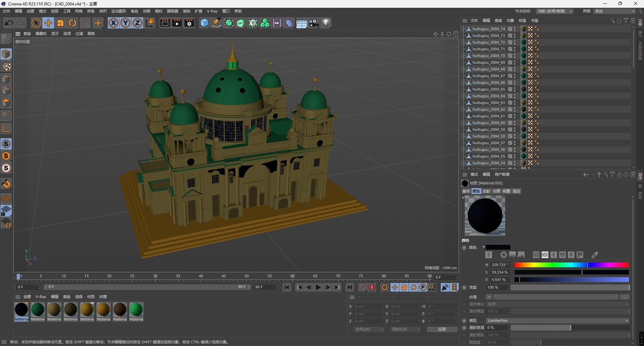Image resolution: width=644 pixels, height=346 pixels.
Task: Add a Cube primitive object
Action: tap(205, 23)
